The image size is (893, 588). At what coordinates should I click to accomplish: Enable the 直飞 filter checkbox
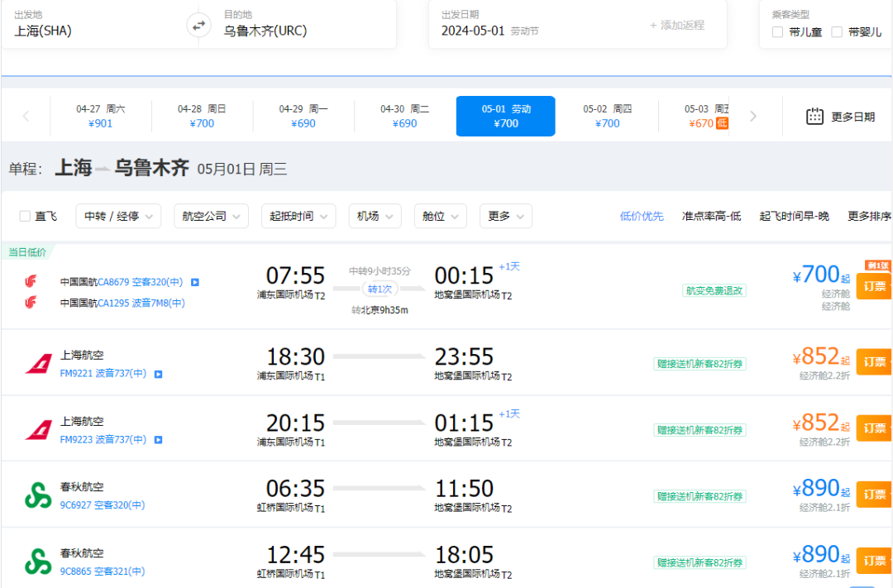pyautogui.click(x=24, y=216)
